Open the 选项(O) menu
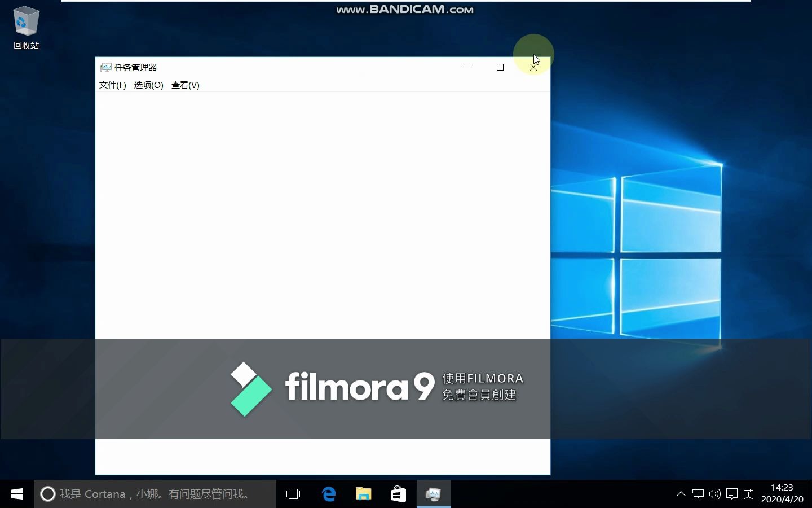The height and width of the screenshot is (508, 812). [148, 85]
